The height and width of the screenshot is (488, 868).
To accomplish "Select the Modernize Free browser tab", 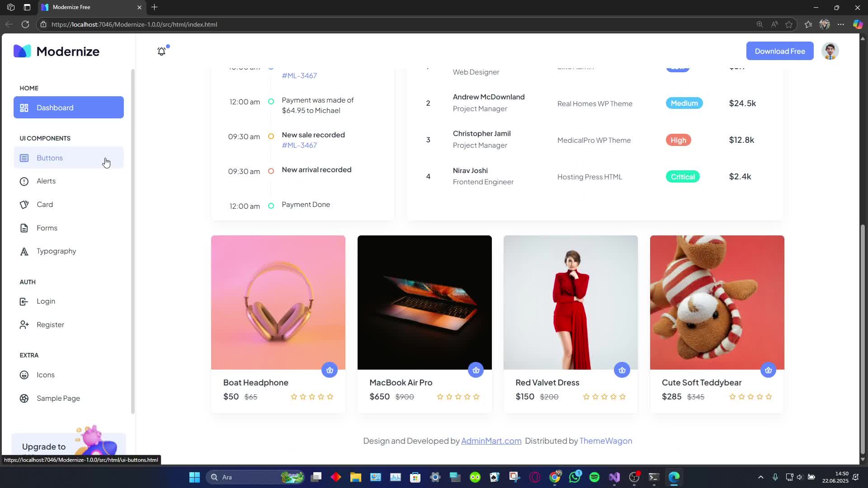I will coord(92,7).
